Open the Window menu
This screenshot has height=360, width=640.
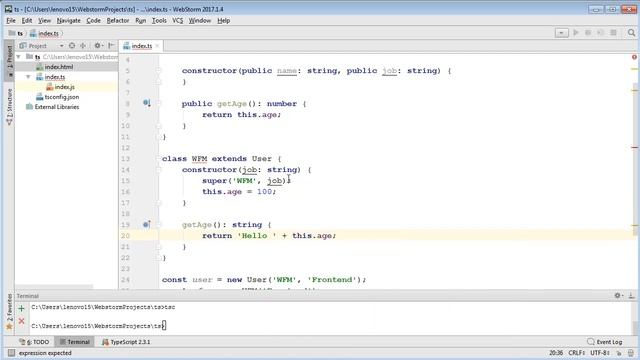click(x=200, y=20)
